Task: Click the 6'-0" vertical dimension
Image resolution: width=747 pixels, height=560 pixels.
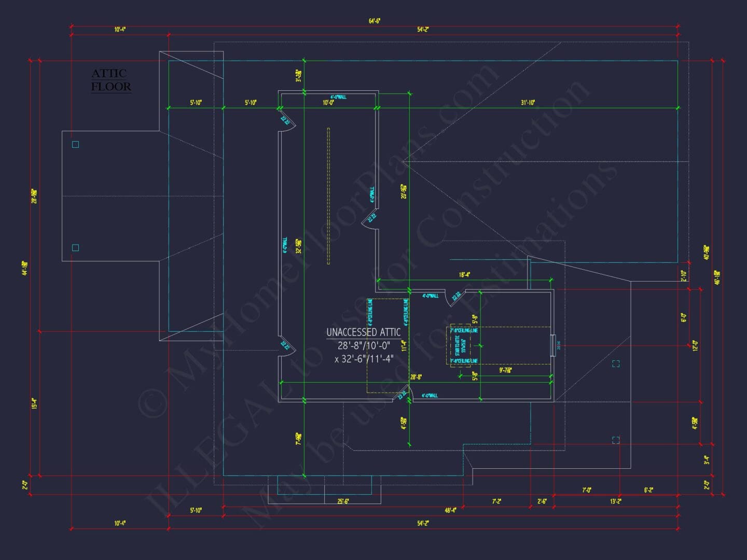Action: (x=684, y=317)
